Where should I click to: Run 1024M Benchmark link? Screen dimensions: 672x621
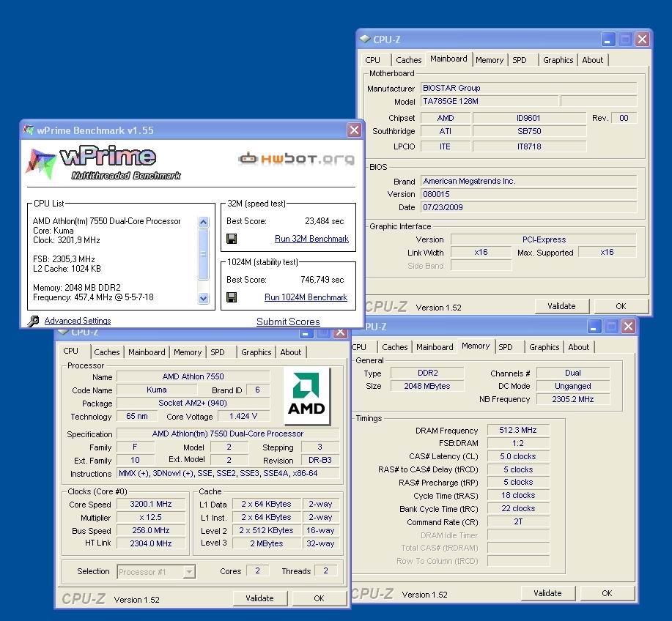306,297
